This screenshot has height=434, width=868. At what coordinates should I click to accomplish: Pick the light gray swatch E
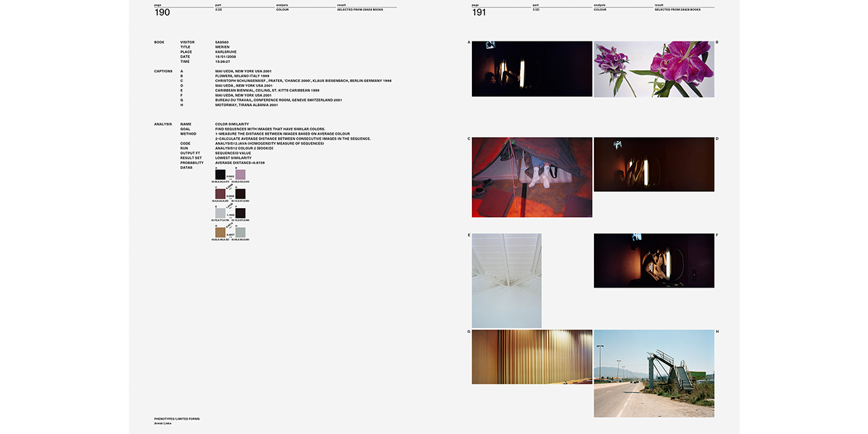[220, 213]
